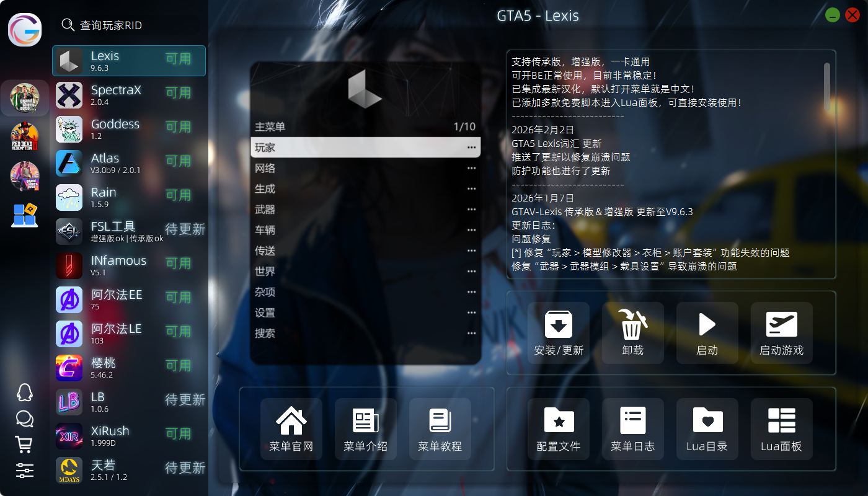Expand the 网络 menu entry dots
Viewport: 868px width, 496px height.
pos(471,169)
